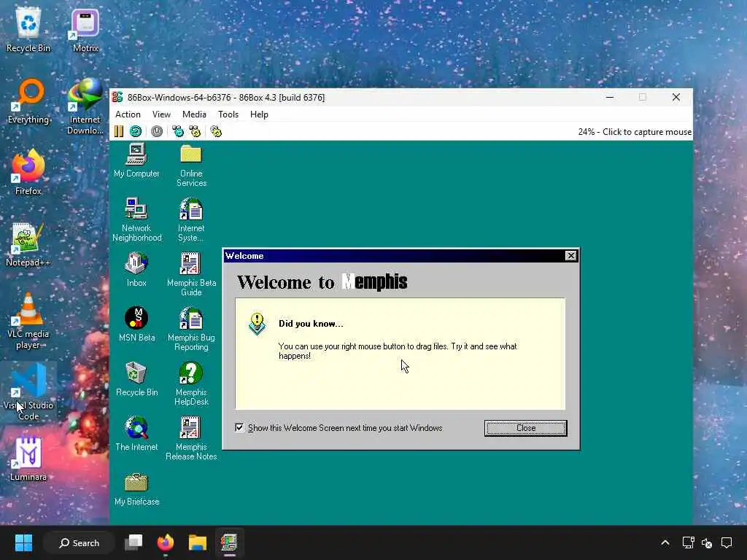Select Network Neighborhood icon
This screenshot has height=560, width=747.
pos(136,219)
